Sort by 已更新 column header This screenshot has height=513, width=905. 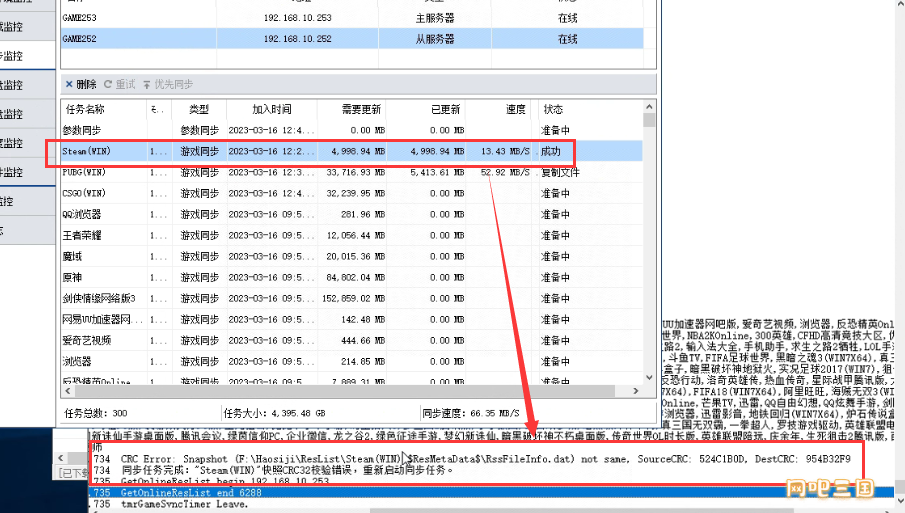(446, 109)
